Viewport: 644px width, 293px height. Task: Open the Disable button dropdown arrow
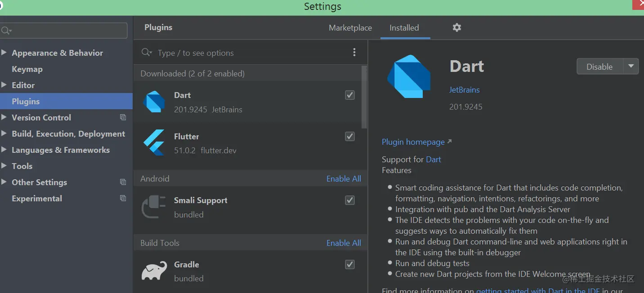pyautogui.click(x=631, y=67)
